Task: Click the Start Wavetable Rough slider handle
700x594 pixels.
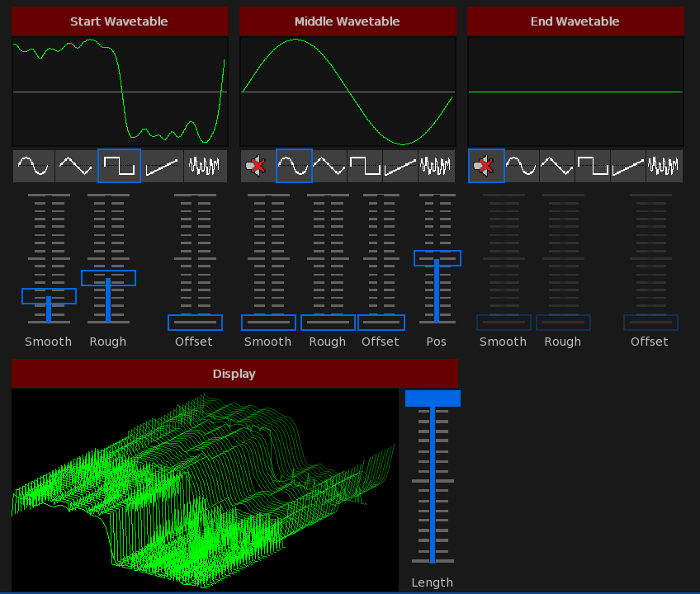Action: [108, 278]
